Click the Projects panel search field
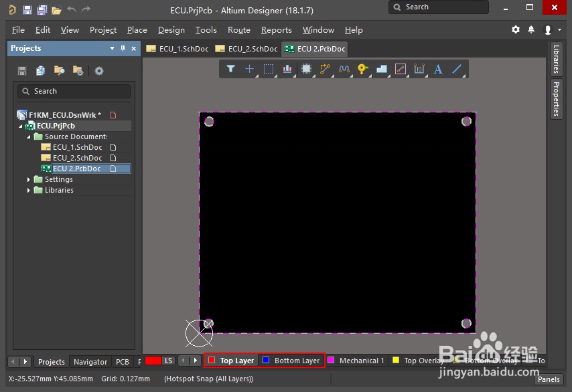Screen dimensions: 572x392 (74, 91)
